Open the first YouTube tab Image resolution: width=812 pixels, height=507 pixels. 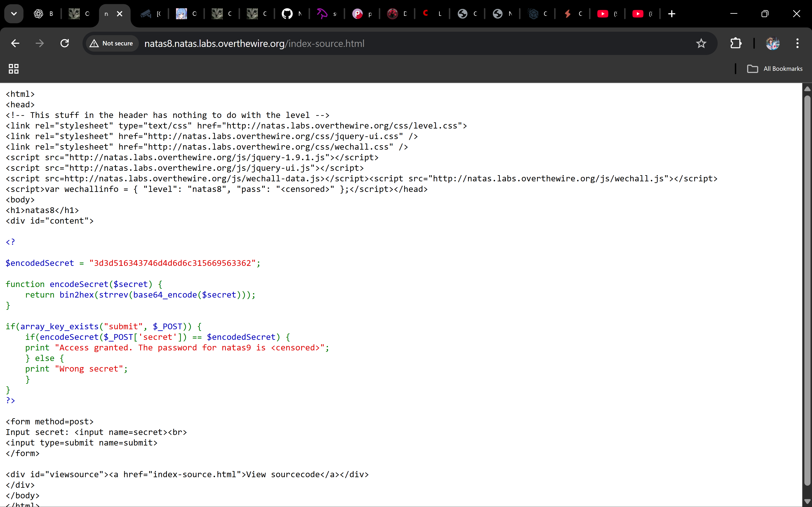(603, 14)
